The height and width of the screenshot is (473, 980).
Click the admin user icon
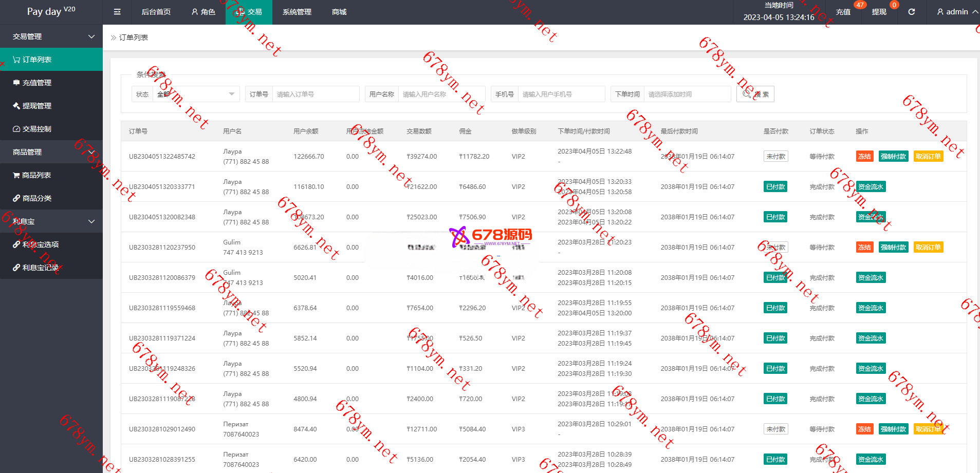940,12
